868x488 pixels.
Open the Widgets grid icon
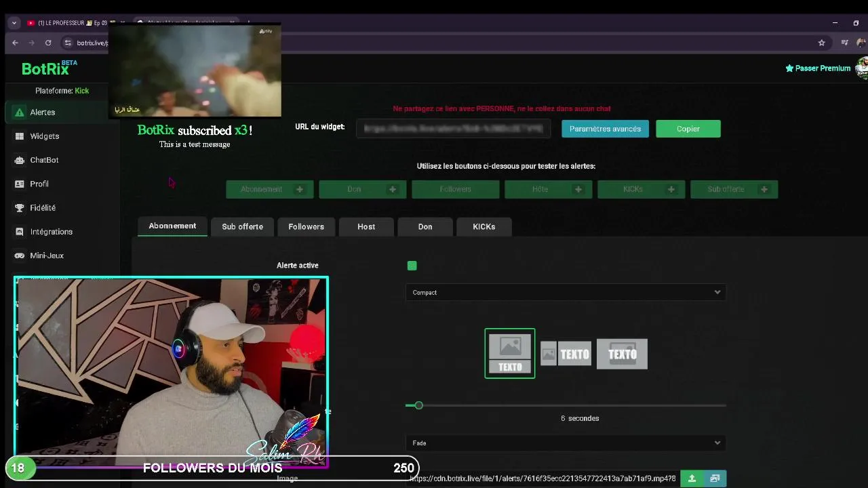(20, 136)
